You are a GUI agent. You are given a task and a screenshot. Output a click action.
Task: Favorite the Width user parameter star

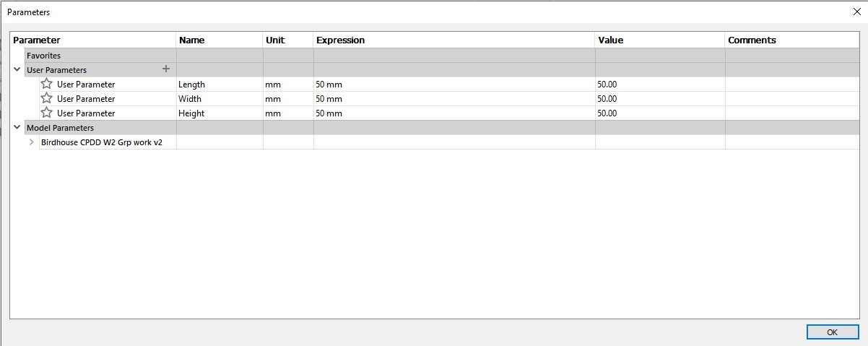[x=47, y=98]
